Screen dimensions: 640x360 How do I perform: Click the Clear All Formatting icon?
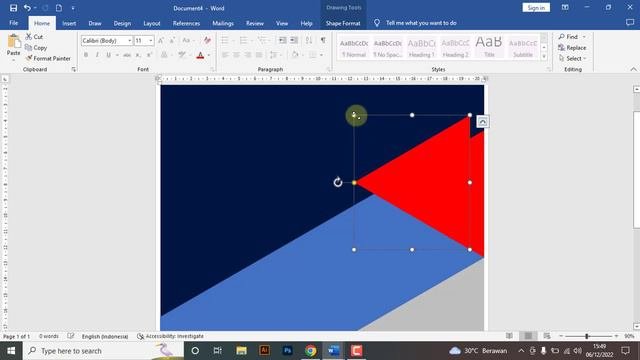click(207, 40)
